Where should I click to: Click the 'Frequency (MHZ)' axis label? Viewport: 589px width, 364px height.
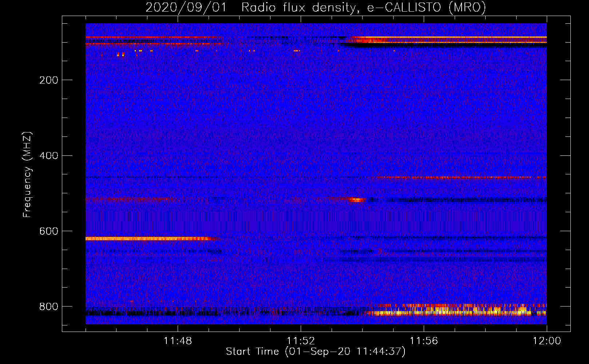click(x=27, y=174)
